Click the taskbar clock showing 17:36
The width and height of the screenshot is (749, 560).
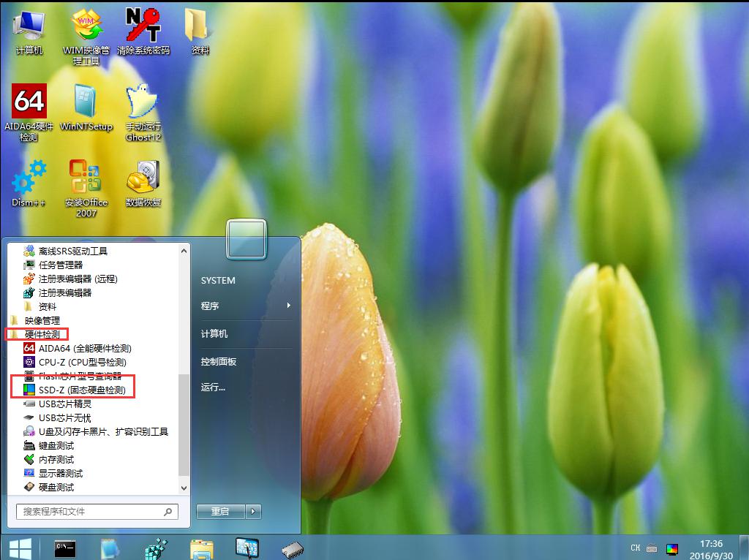[x=711, y=550]
